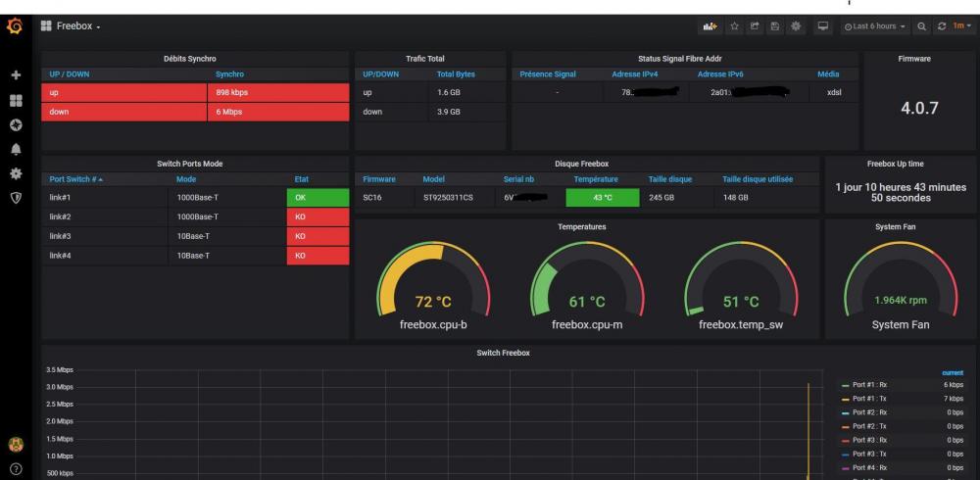Sort legend by the current column header
Image resolution: width=980 pixels, height=480 pixels.
tap(952, 372)
